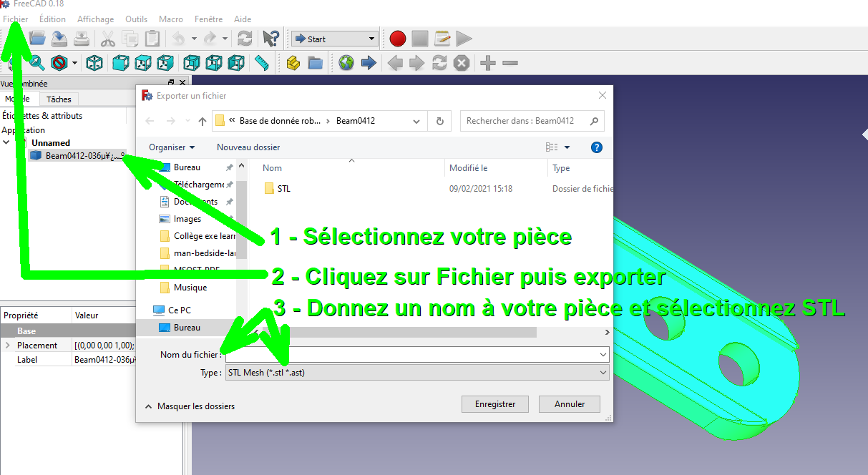This screenshot has width=868, height=475.
Task: Click the zoom in plus icon
Action: pos(488,63)
